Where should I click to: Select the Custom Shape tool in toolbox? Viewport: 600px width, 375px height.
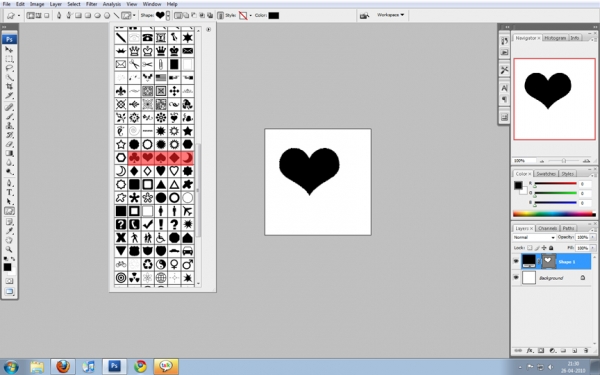pos(9,211)
